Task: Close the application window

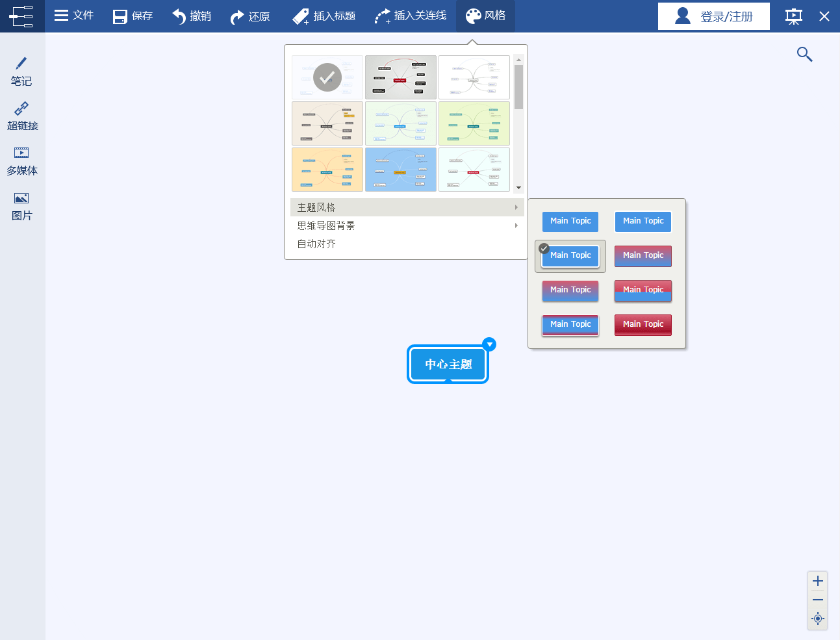Action: (x=824, y=16)
